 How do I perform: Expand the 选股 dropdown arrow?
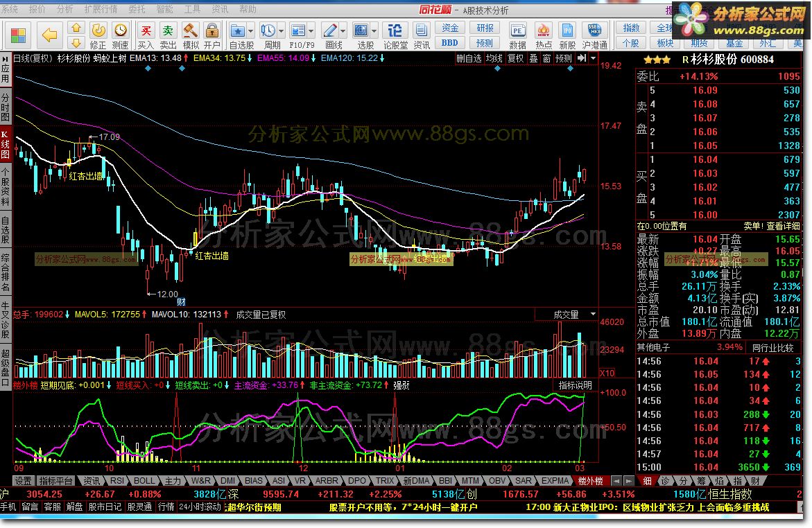click(374, 30)
